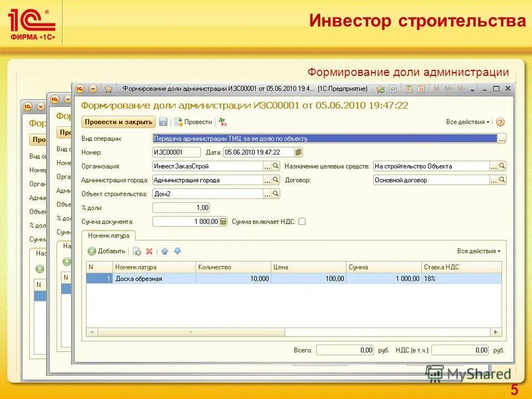Click the Провести toolbar button
The image size is (532, 399).
coord(193,122)
